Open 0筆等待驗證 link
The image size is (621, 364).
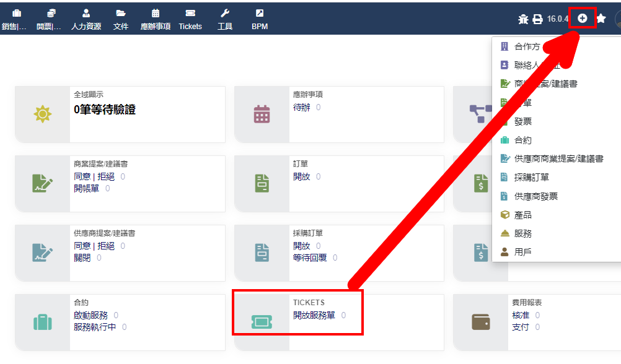tap(105, 109)
